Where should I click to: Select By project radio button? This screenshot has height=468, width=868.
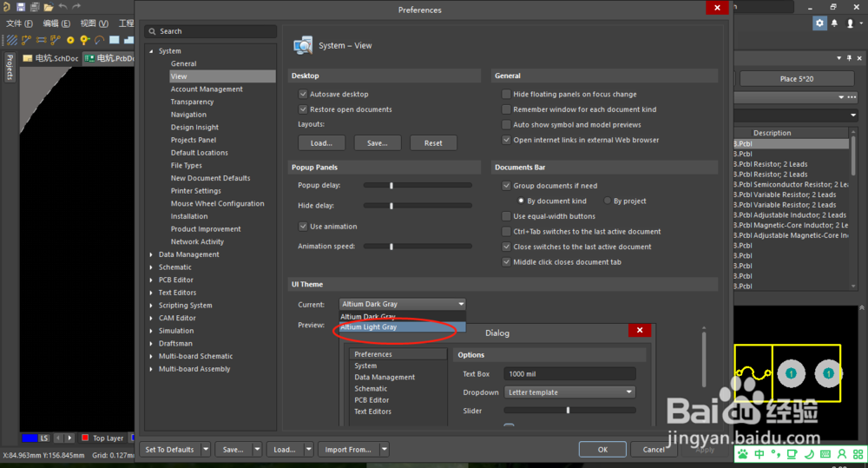(608, 201)
